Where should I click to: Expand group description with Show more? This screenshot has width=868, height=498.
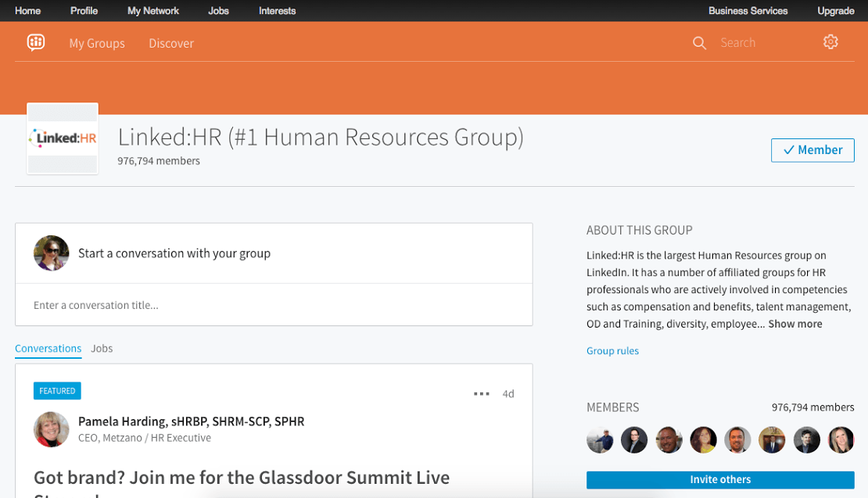[795, 324]
